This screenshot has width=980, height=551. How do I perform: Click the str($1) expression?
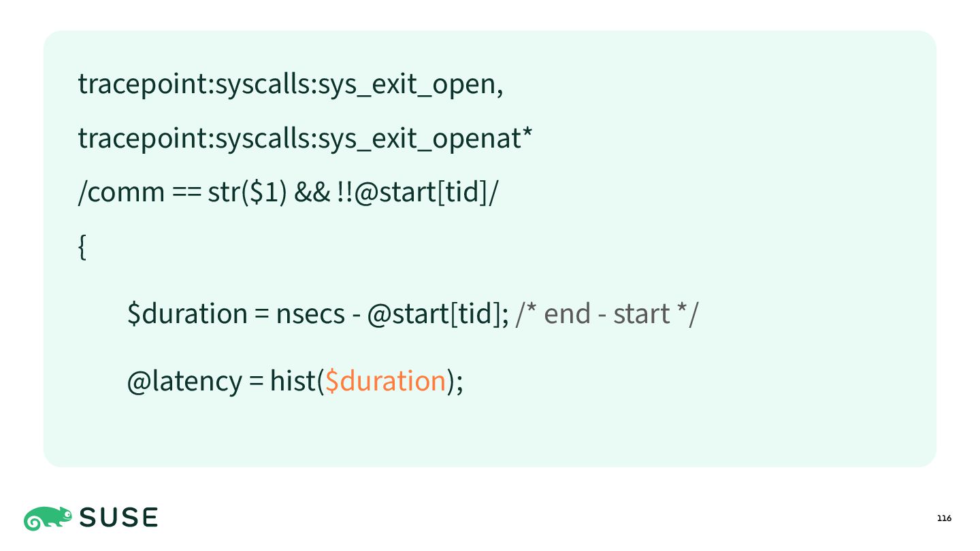click(x=247, y=193)
